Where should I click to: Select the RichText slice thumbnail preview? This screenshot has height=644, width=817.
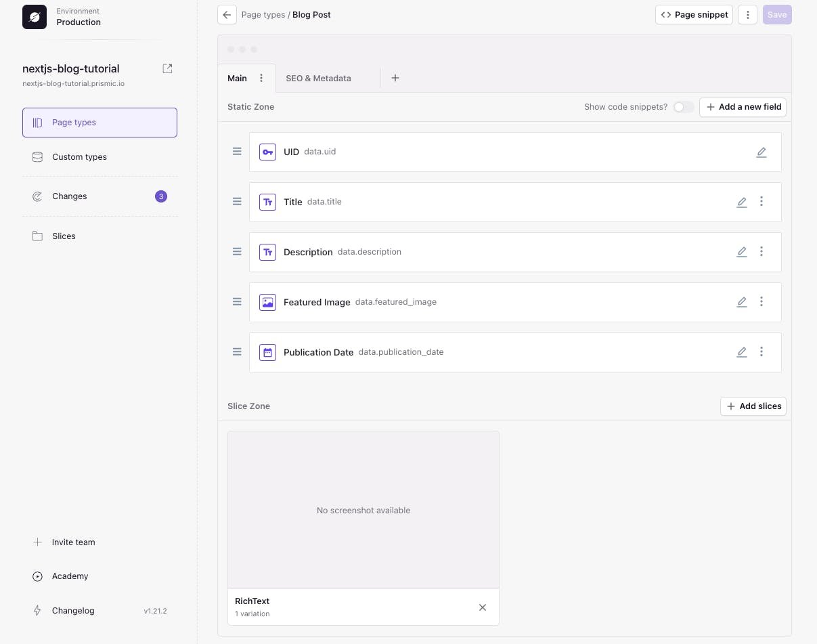pos(363,510)
